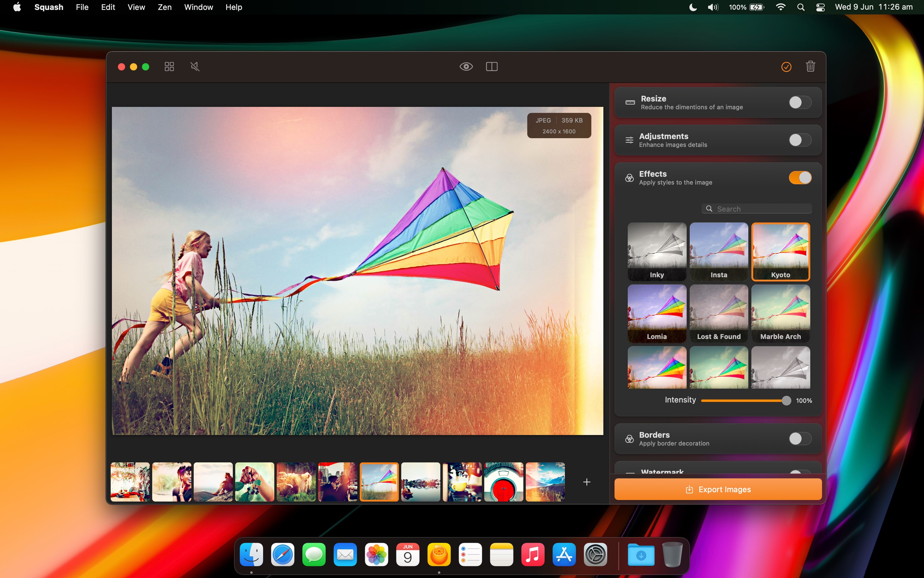Click the Intensity slider handle
The height and width of the screenshot is (578, 924).
tap(786, 400)
